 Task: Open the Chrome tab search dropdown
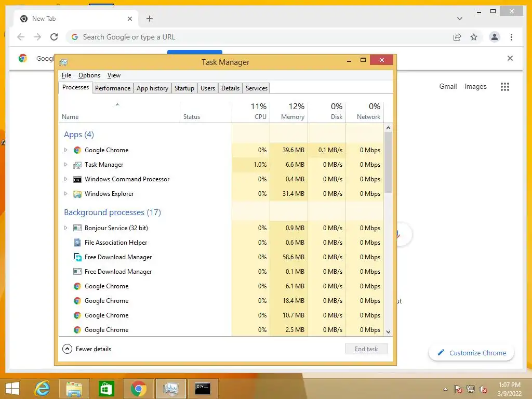tap(460, 19)
